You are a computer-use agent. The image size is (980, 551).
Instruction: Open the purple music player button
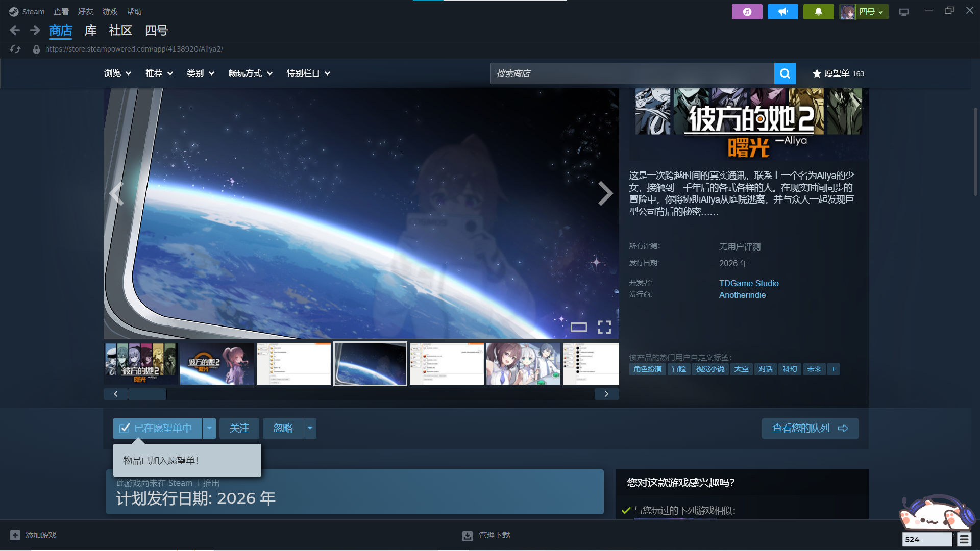[747, 12]
